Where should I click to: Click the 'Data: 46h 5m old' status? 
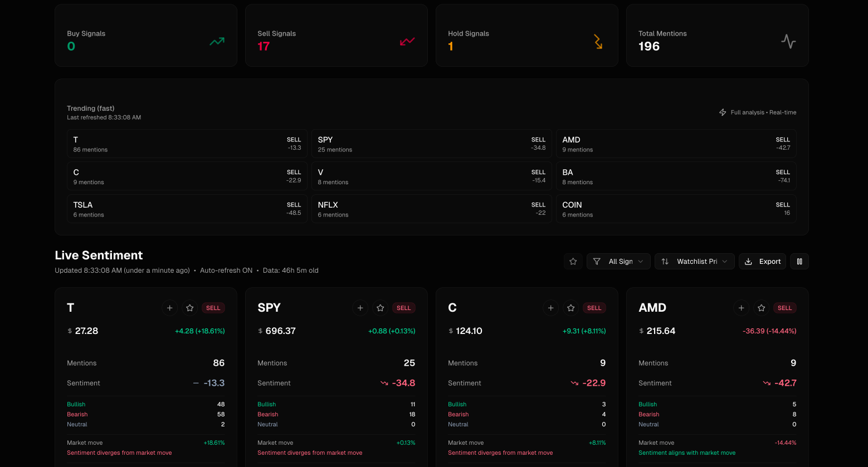click(291, 271)
